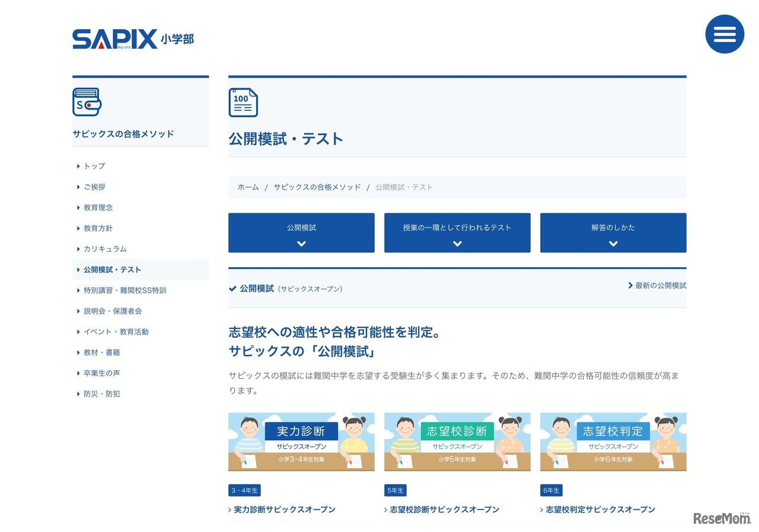Click サピックスの合格メソッド breadcrumb link
759x532 pixels.
317,187
